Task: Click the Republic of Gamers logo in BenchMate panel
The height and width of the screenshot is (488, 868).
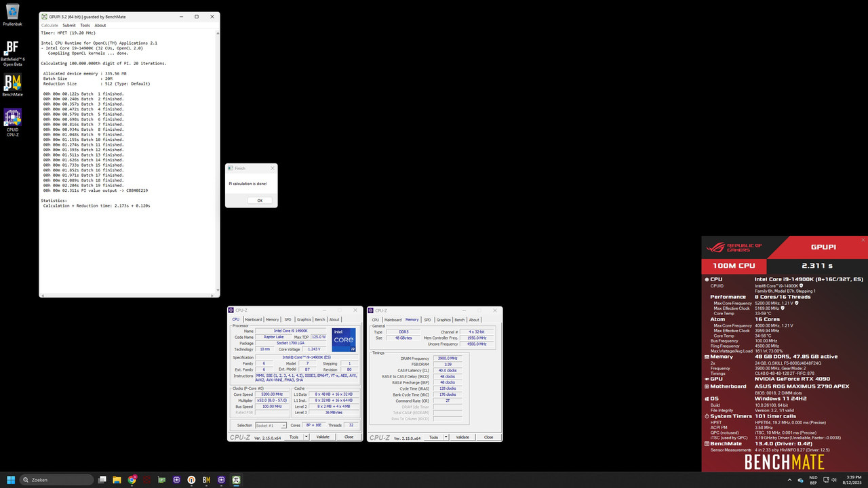Action: tap(735, 247)
